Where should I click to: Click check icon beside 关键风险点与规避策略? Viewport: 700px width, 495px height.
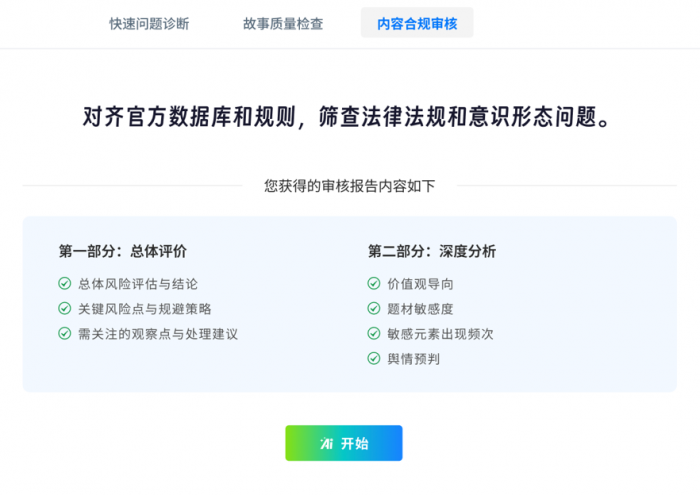coord(65,309)
